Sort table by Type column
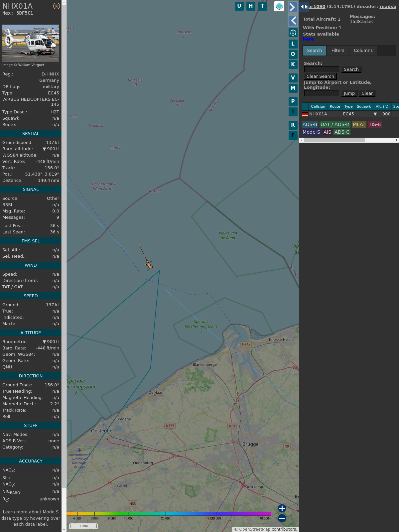Image resolution: width=399 pixels, height=532 pixels. pos(348,106)
